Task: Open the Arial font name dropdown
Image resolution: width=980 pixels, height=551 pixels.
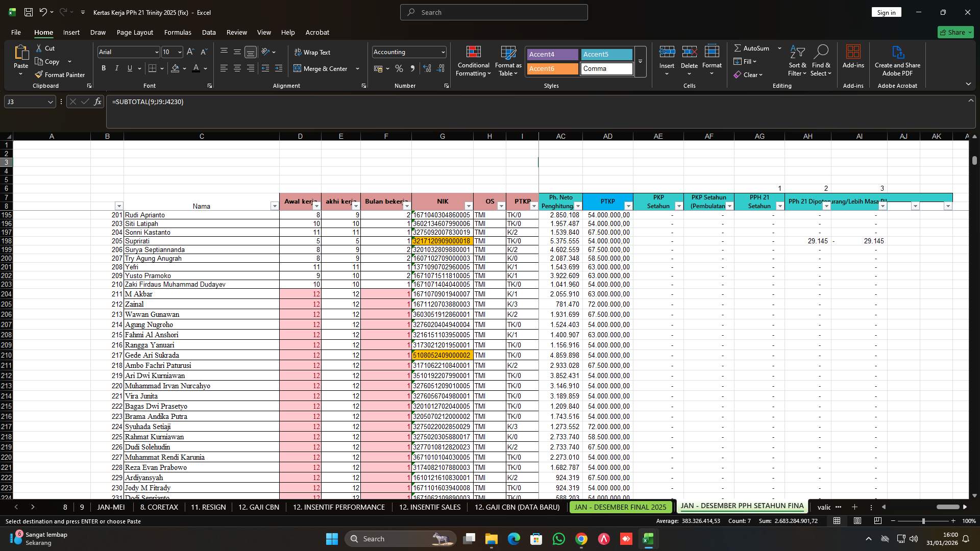Action: click(156, 52)
